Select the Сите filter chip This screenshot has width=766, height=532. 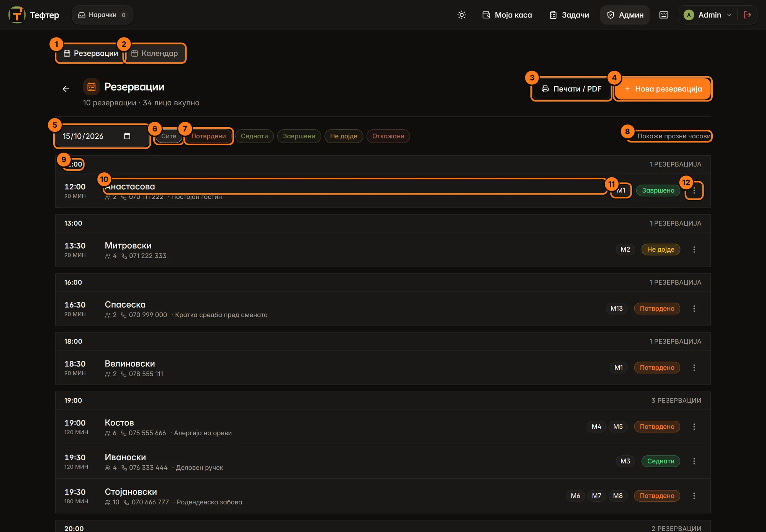(x=169, y=136)
